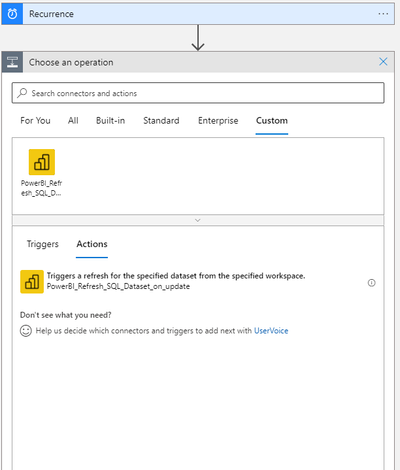
Task: Collapse the connector list with the chevron
Action: coord(198,220)
